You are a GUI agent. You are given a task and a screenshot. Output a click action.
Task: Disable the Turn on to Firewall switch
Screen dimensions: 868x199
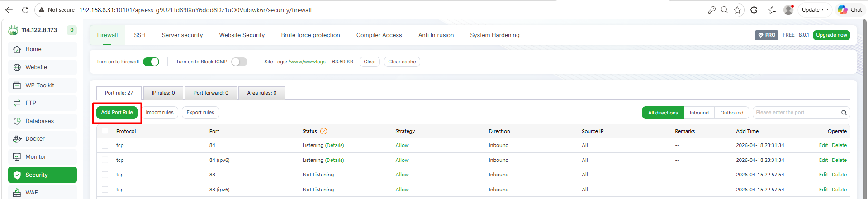pos(151,62)
